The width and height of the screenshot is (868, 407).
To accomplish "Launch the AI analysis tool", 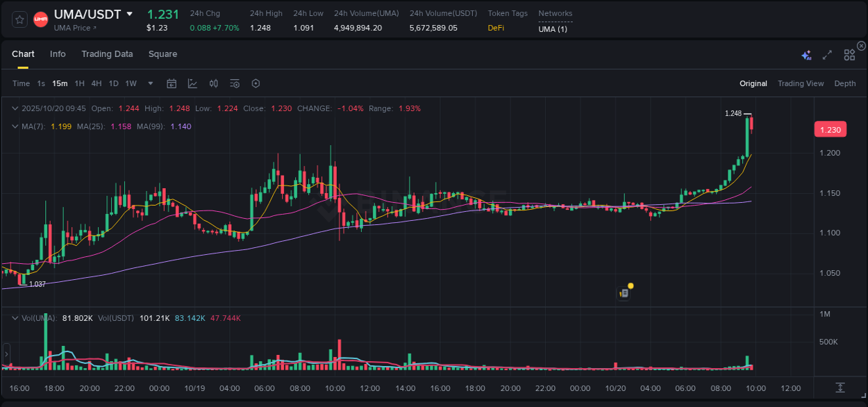I will coord(806,54).
